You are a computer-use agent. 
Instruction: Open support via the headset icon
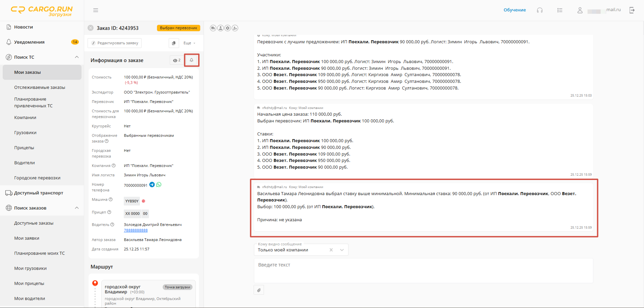pyautogui.click(x=540, y=10)
